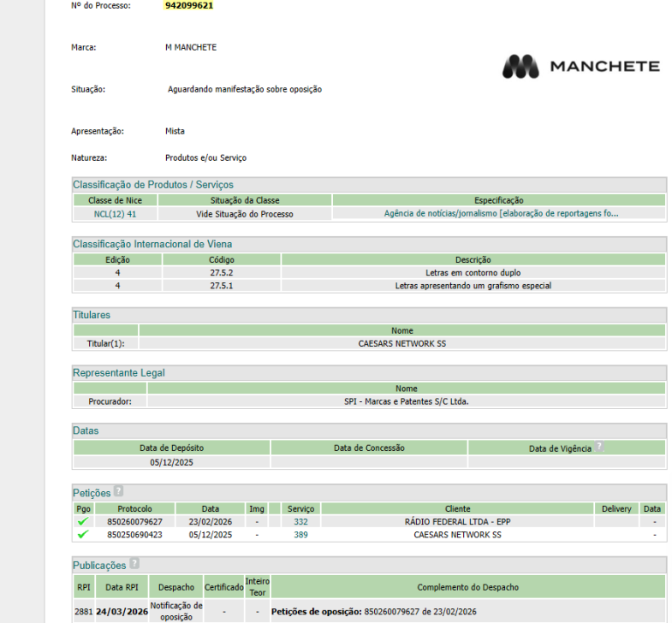This screenshot has width=672, height=623.
Task: Click the green checkmark for protocol 850260079627
Action: (x=83, y=521)
